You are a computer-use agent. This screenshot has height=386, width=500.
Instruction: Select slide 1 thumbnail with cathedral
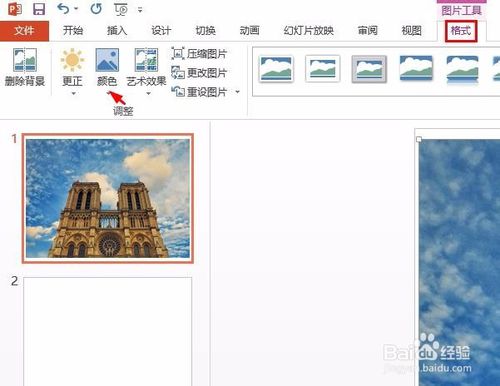[x=108, y=198]
